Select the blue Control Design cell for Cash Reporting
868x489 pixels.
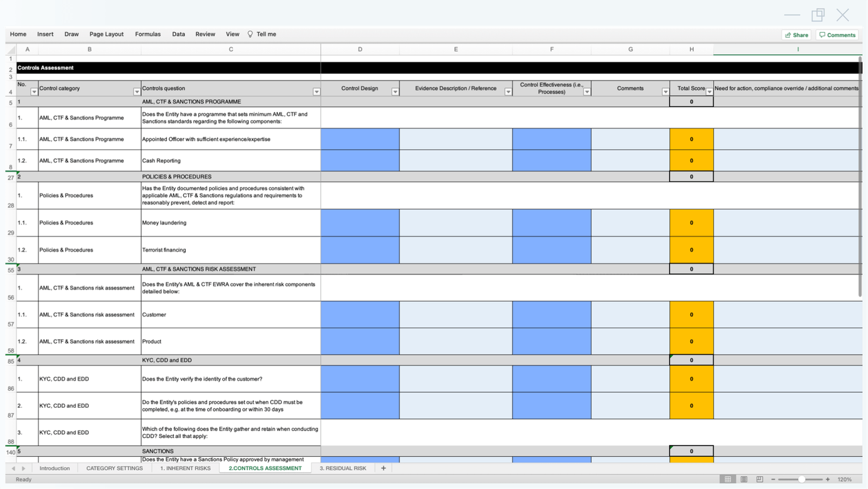click(360, 160)
